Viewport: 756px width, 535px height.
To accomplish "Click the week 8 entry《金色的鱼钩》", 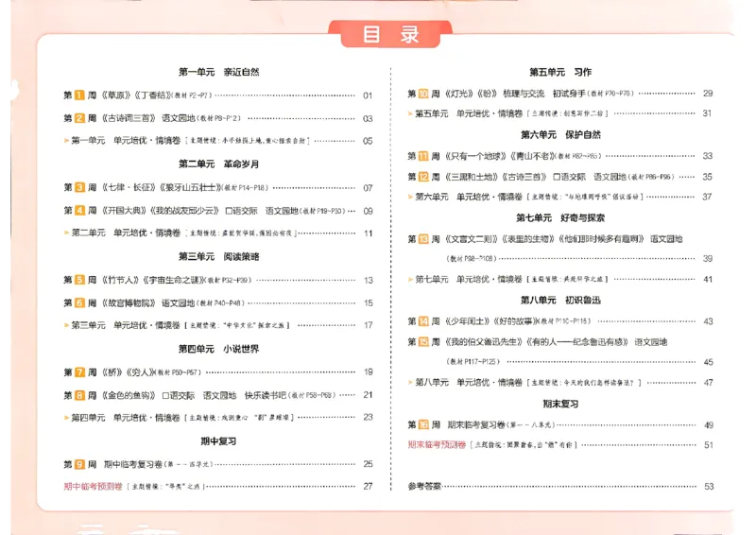I will click(x=218, y=395).
